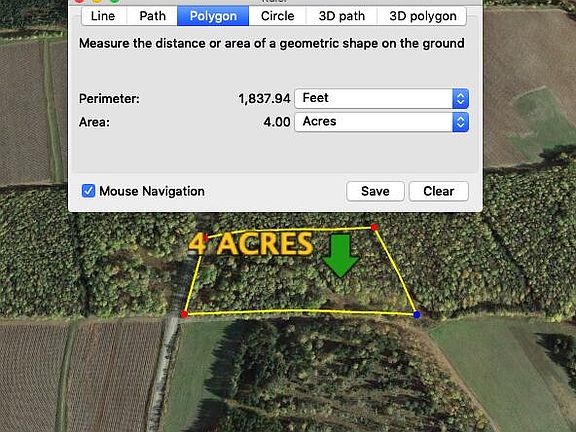Click the green down arrow overlay
Viewport: 576px width, 432px height.
pyautogui.click(x=340, y=256)
